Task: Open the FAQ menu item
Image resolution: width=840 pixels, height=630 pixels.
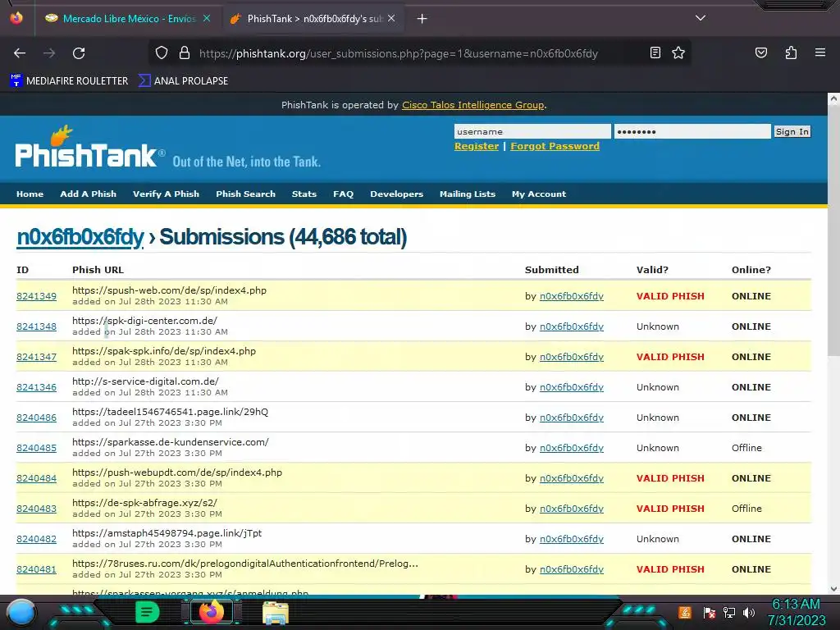Action: [344, 194]
